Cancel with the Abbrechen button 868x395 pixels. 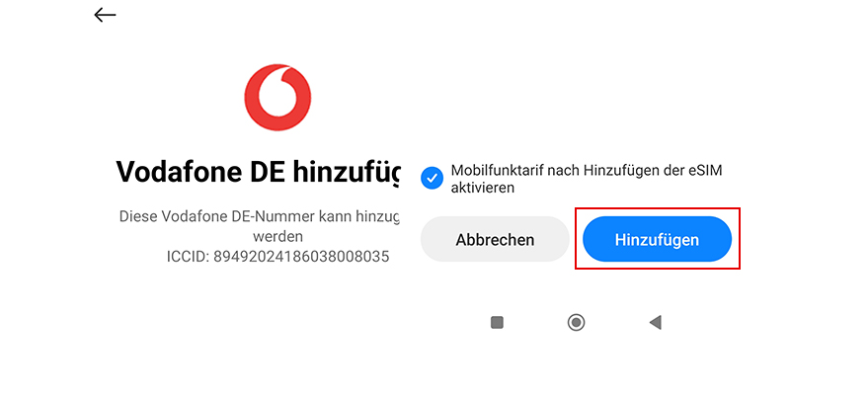[x=495, y=239]
